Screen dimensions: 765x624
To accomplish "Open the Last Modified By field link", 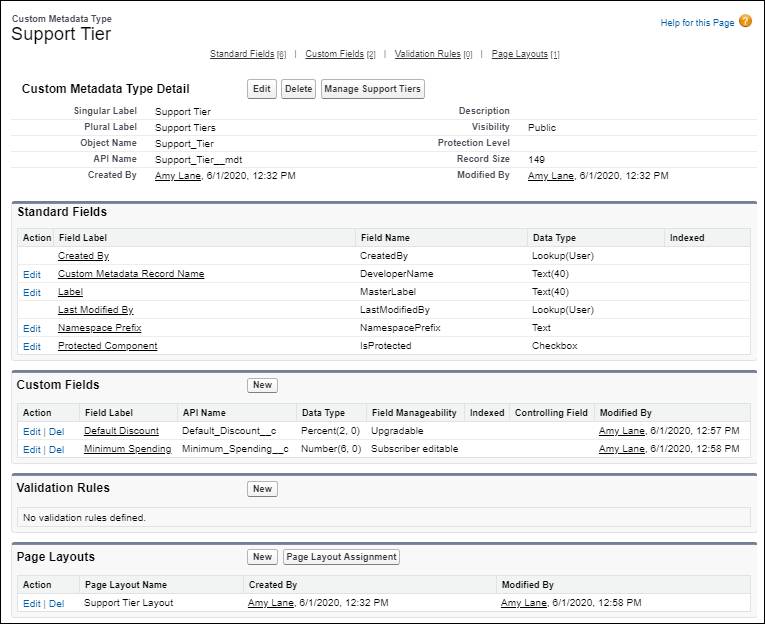I will click(x=96, y=310).
